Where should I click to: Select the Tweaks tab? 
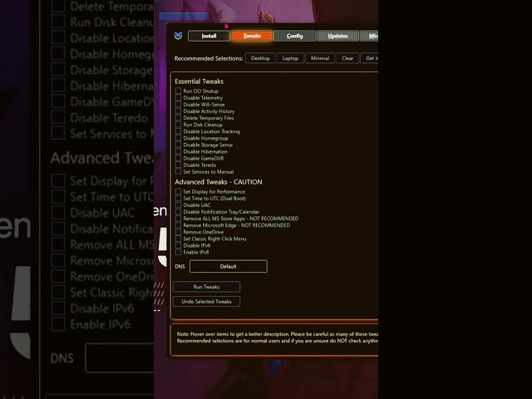[x=252, y=36]
